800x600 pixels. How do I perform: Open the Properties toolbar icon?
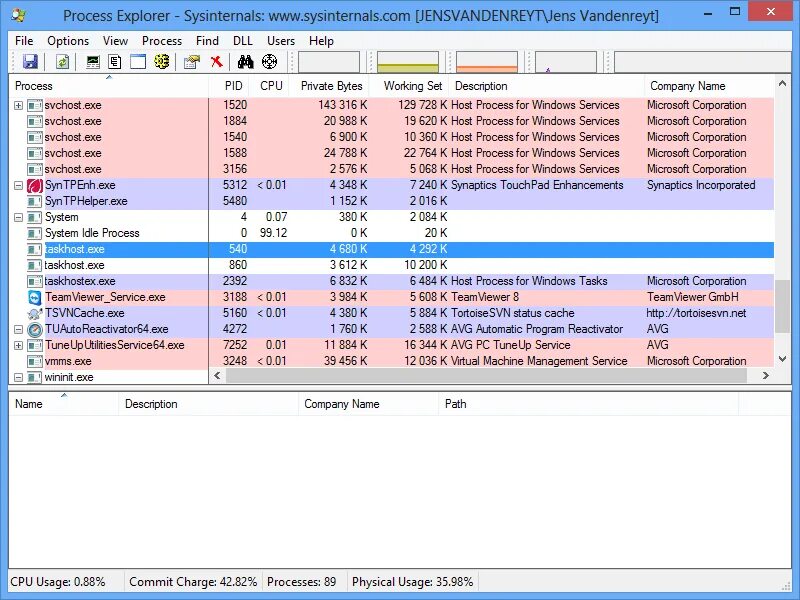tap(192, 62)
